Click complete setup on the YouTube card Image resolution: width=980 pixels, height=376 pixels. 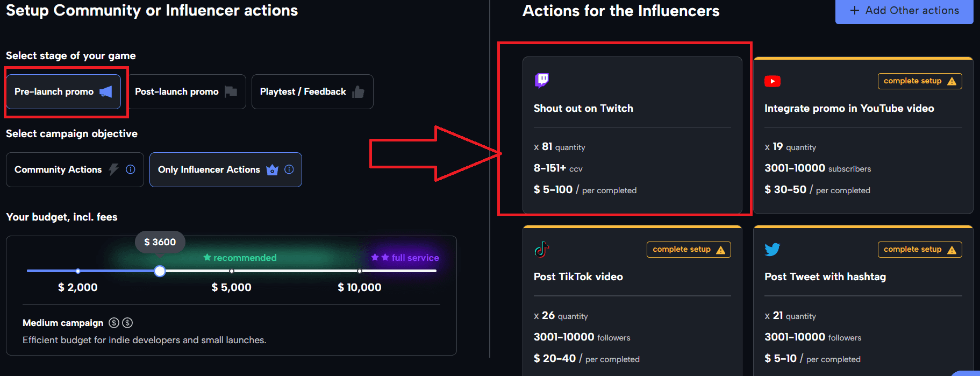click(x=920, y=81)
